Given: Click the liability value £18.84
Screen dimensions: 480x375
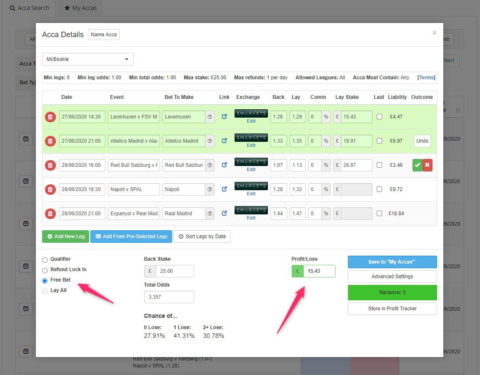Looking at the screenshot, I should pos(396,213).
